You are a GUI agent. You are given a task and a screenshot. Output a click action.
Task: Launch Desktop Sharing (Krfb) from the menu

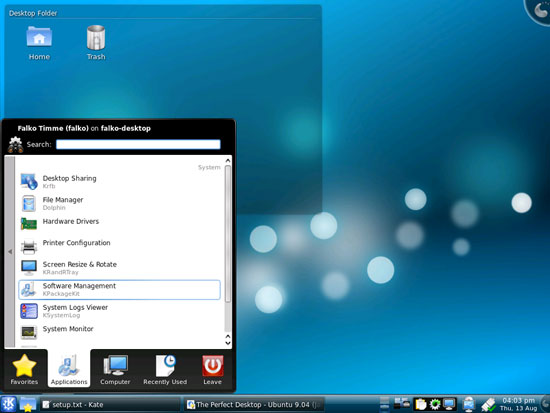tap(119, 182)
